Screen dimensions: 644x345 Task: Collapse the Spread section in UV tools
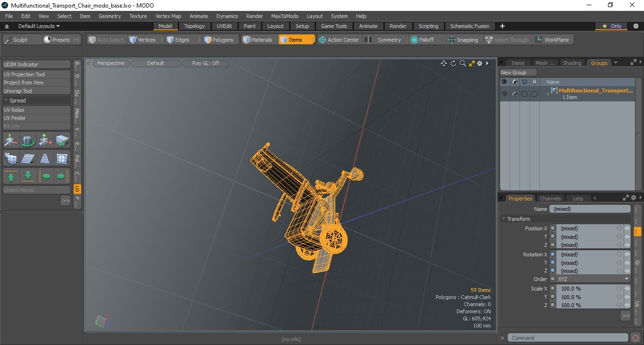pos(6,100)
